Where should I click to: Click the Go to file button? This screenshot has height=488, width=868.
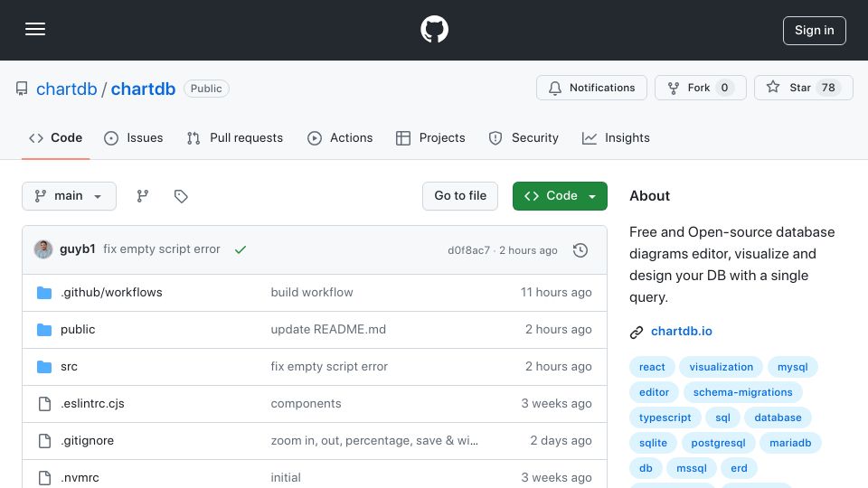(460, 196)
